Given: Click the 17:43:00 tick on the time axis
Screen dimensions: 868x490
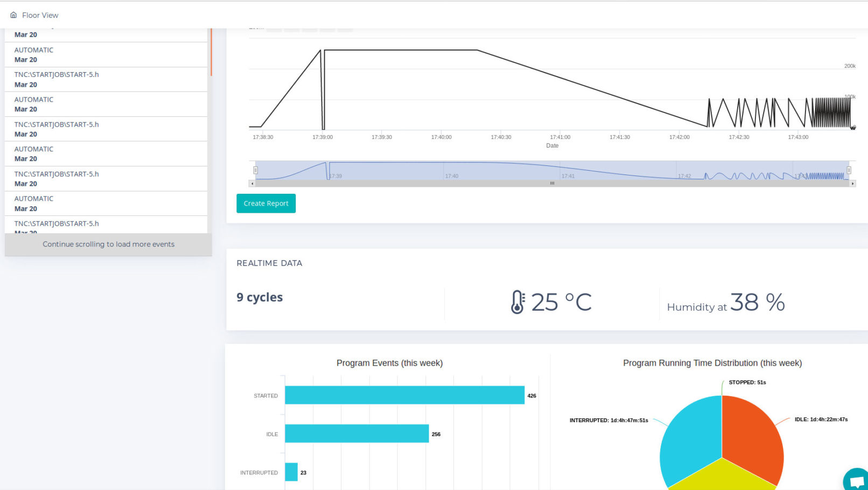Looking at the screenshot, I should pyautogui.click(x=798, y=137).
